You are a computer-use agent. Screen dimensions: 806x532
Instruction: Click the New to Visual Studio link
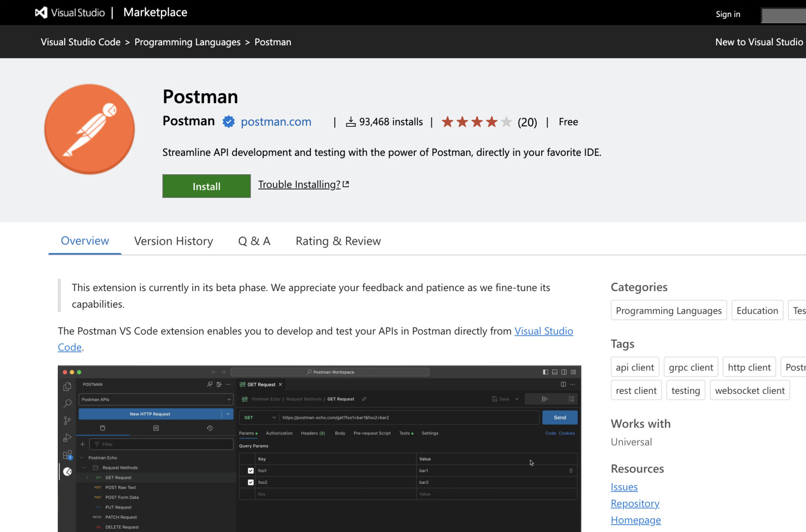click(x=759, y=42)
